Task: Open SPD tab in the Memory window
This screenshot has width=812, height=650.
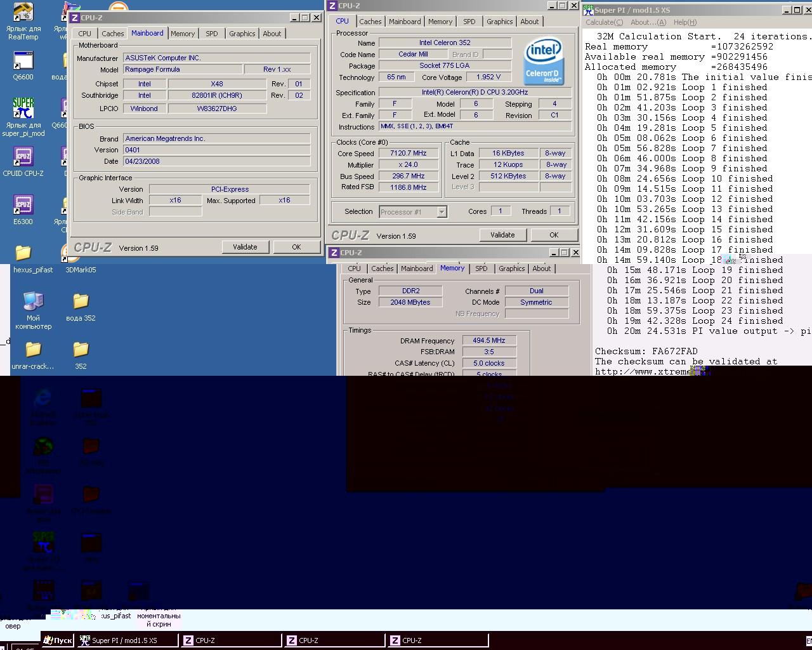Action: click(481, 269)
